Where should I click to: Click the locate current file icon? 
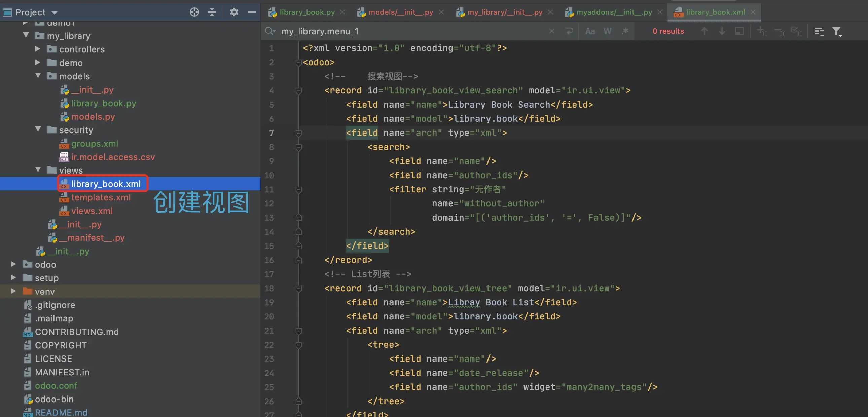coord(194,12)
